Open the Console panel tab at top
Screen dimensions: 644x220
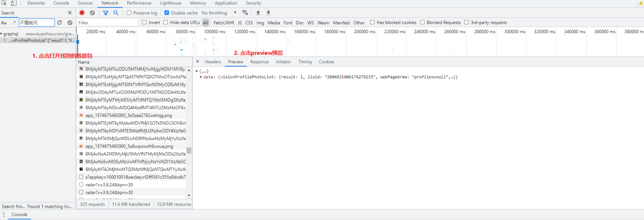[61, 3]
